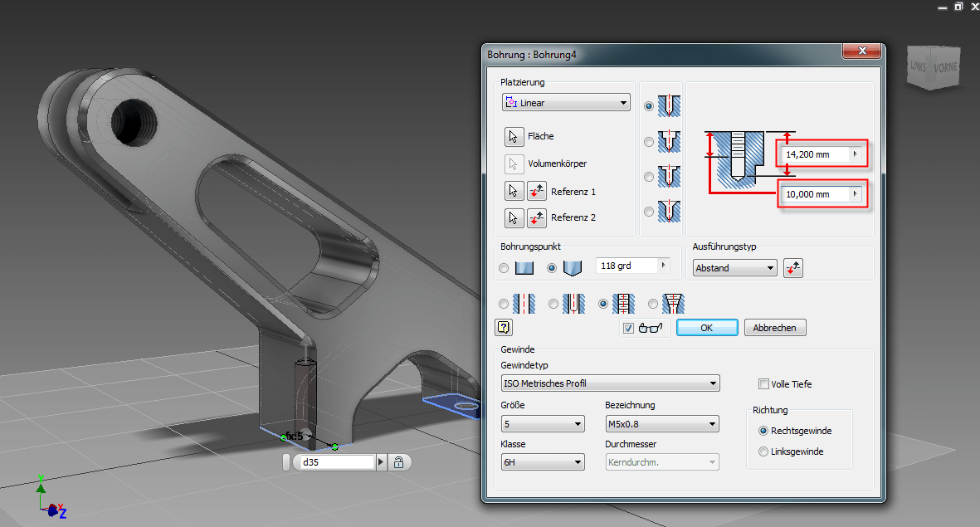This screenshot has width=980, height=527.
Task: Select the countersink hole type
Action: 649,212
